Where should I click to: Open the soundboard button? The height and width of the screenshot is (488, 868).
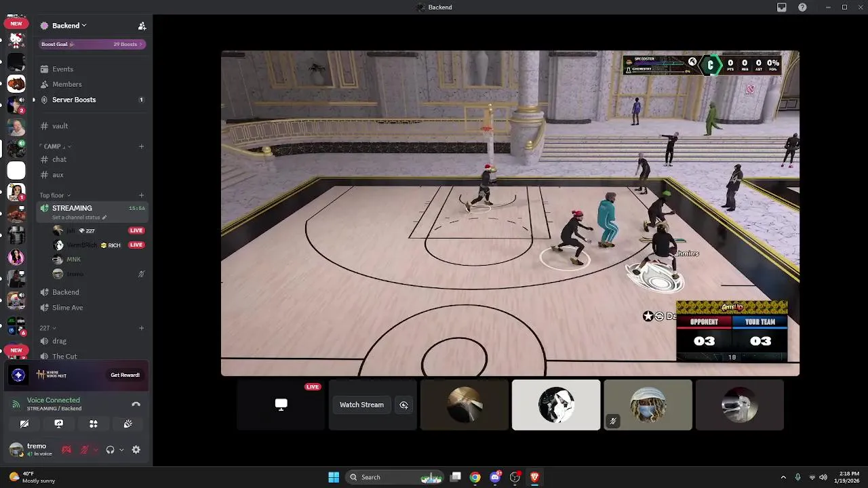click(x=127, y=424)
